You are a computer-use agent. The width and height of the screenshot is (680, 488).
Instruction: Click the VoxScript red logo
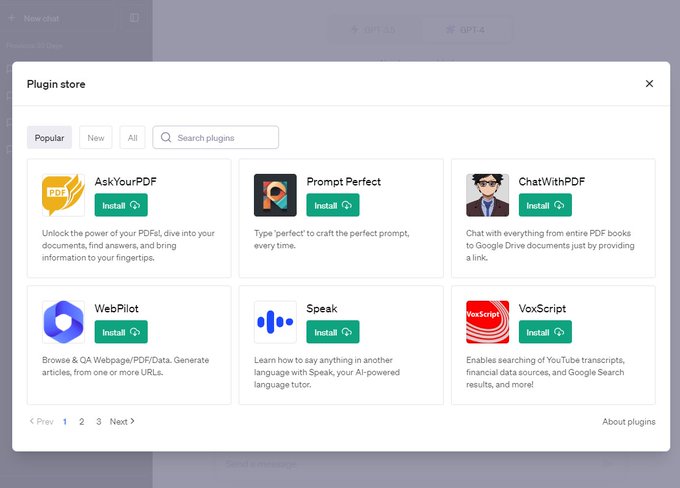487,322
